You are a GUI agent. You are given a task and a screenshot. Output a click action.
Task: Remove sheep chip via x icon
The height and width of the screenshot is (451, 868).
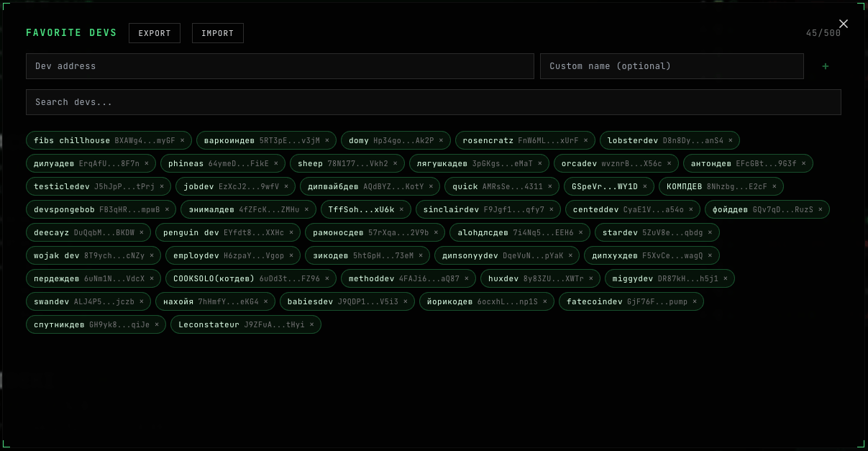(x=396, y=163)
